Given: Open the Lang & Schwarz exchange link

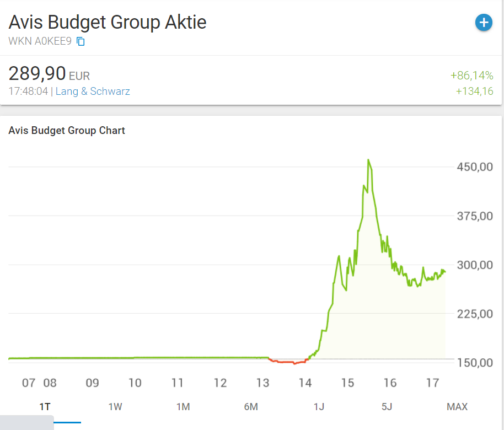Looking at the screenshot, I should tap(93, 92).
